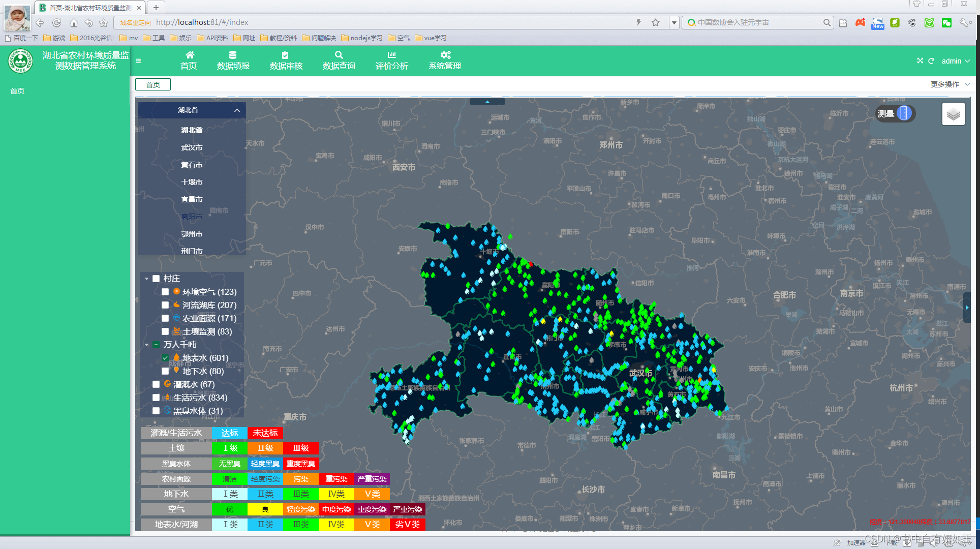Image resolution: width=980 pixels, height=549 pixels.
Task: Click the 劣Ⅴ类 surface water legend swatch
Action: pos(408,525)
